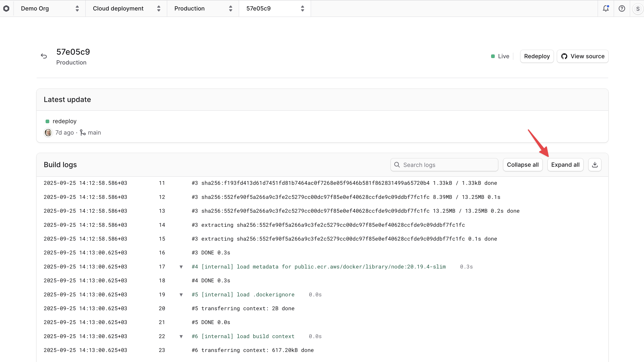This screenshot has width=644, height=362.
Task: Open the 57e05c9 deployment selector
Action: 274,8
